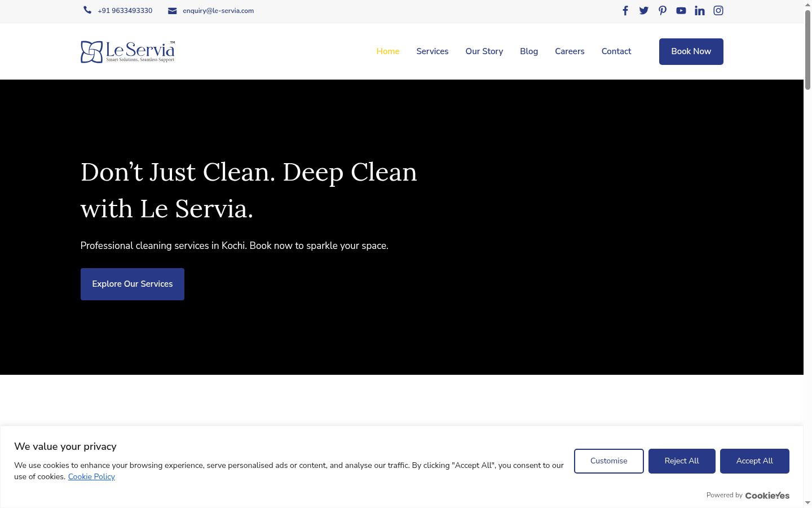
Task: Click the envelope email icon
Action: point(173,11)
